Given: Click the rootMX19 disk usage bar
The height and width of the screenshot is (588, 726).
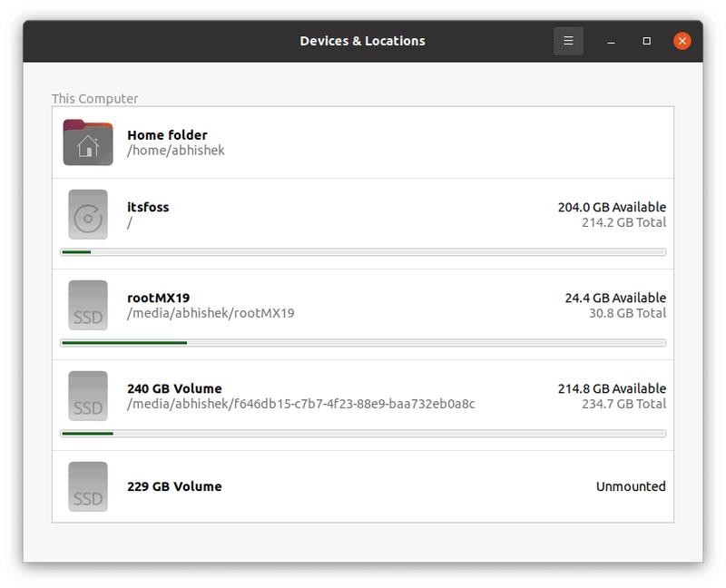Looking at the screenshot, I should pyautogui.click(x=363, y=343).
